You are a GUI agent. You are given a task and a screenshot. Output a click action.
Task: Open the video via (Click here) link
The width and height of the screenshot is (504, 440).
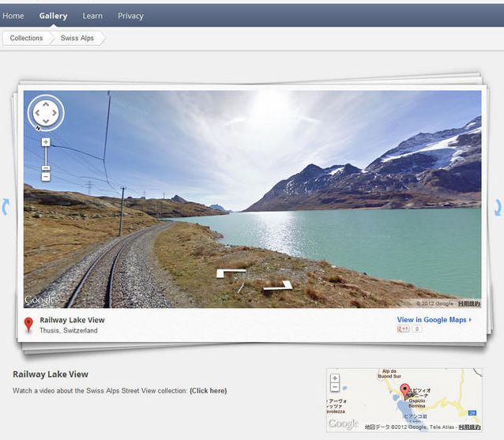click(208, 391)
